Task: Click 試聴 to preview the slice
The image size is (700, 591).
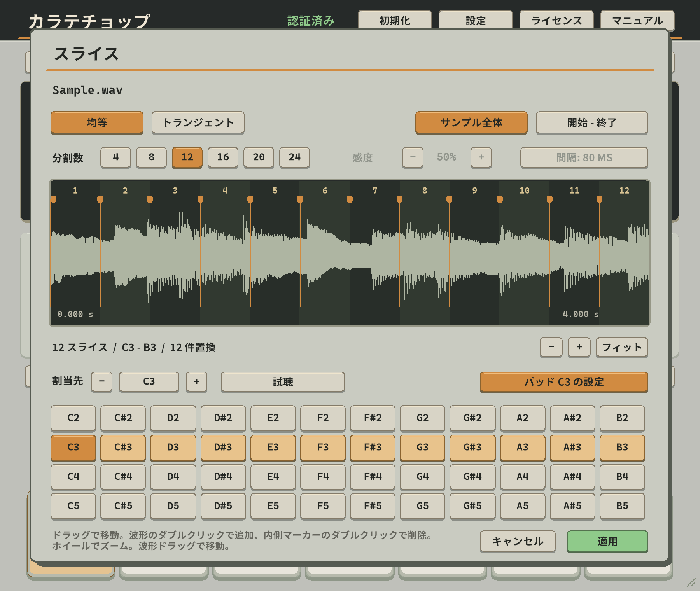Action: tap(283, 381)
